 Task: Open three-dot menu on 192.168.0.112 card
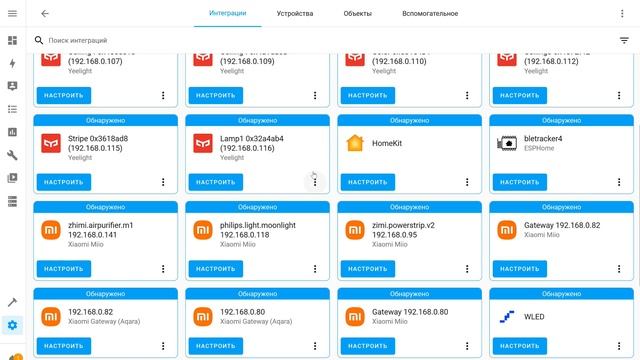click(619, 96)
